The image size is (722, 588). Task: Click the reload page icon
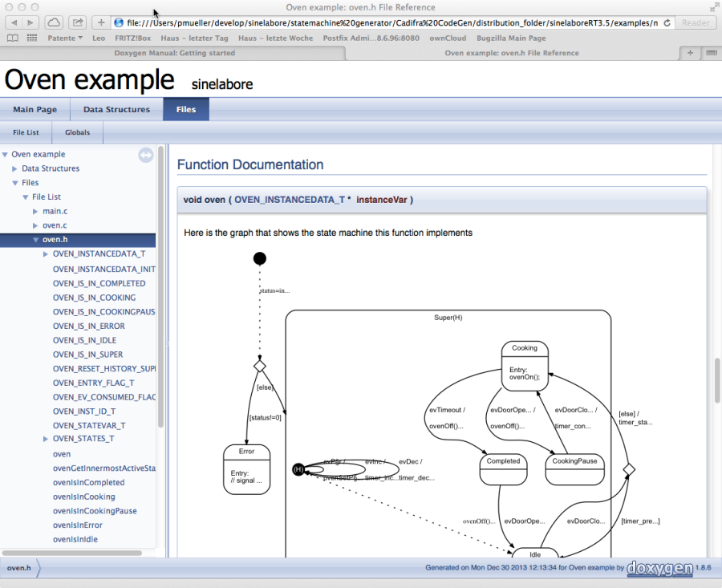667,22
